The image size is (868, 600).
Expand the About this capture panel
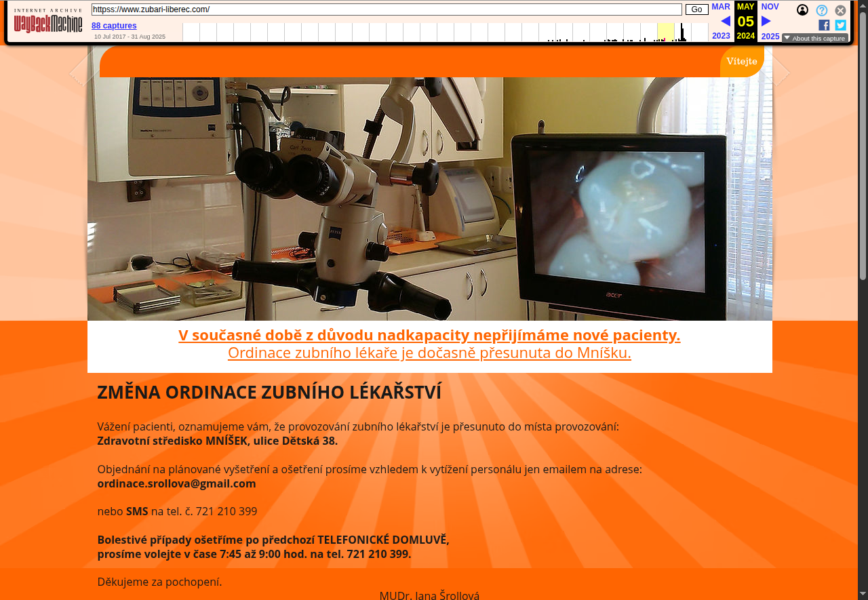[814, 39]
